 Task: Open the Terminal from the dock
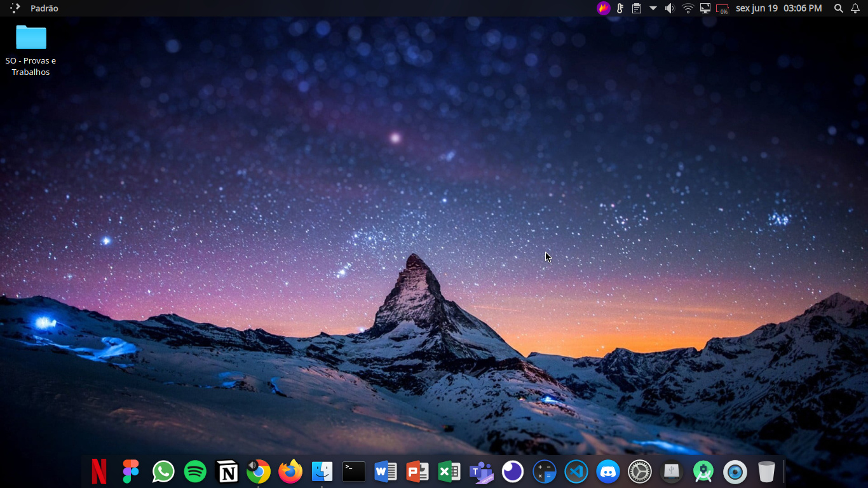coord(354,471)
